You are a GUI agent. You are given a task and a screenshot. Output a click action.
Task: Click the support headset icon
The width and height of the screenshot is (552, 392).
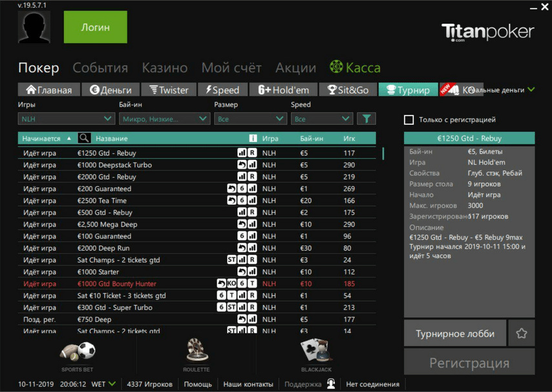[x=331, y=384]
